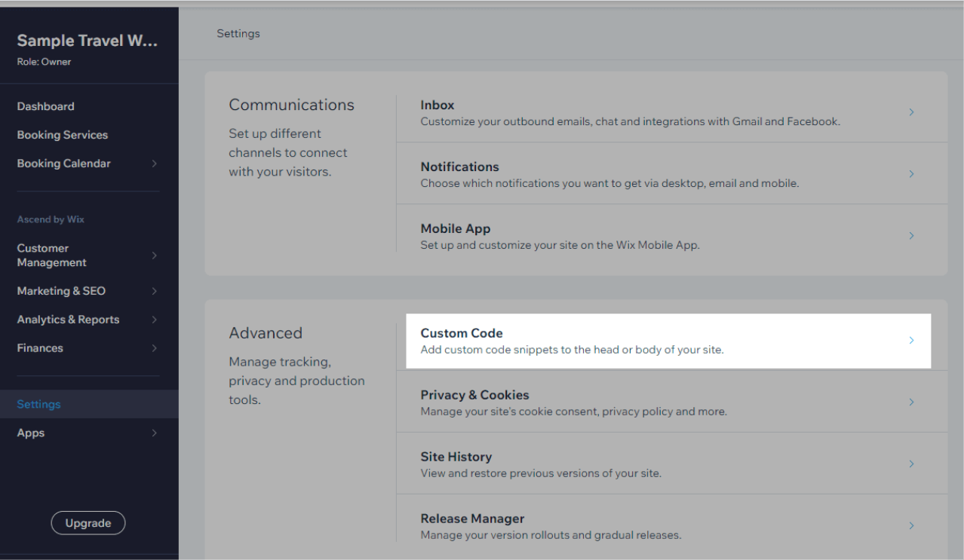Click the Sample Travel site name header

pos(87,41)
